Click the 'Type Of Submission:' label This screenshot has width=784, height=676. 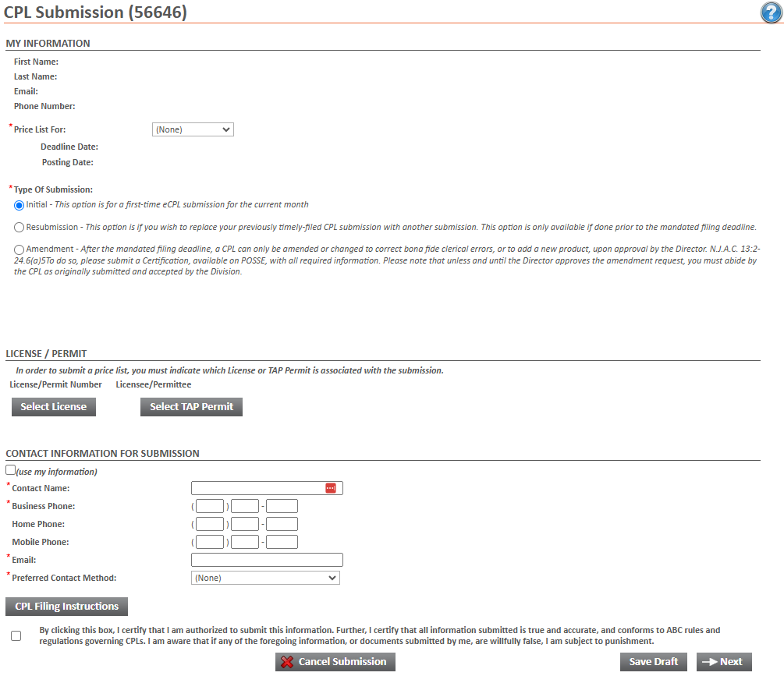53,190
